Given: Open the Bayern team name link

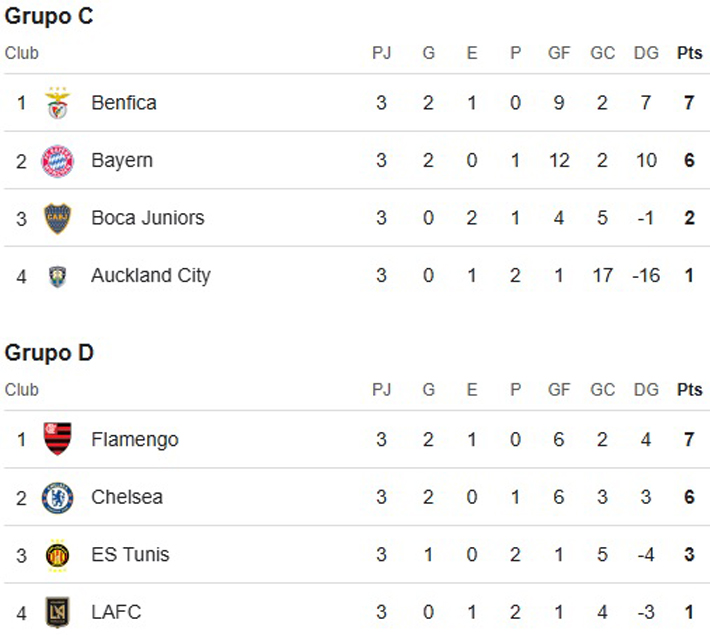Looking at the screenshot, I should [x=121, y=160].
